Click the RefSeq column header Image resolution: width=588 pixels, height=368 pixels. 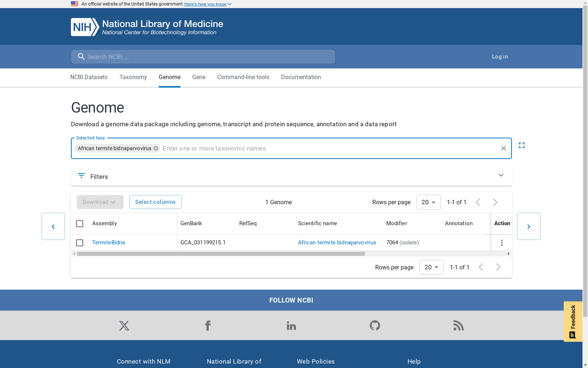tap(248, 223)
